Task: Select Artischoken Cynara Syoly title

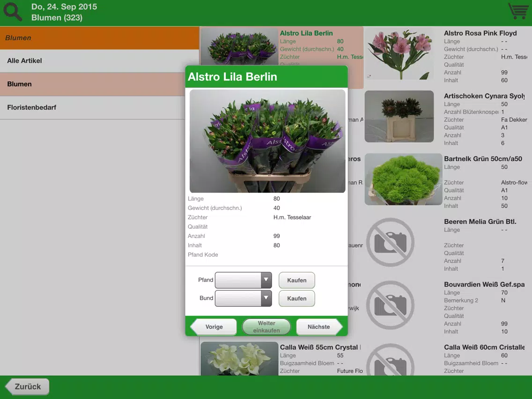Action: pos(484,96)
